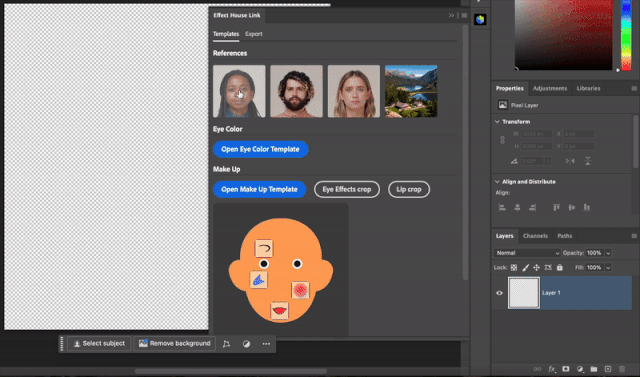
Task: Click the adjustment circle icon in contextual task bar
Action: pyautogui.click(x=246, y=344)
